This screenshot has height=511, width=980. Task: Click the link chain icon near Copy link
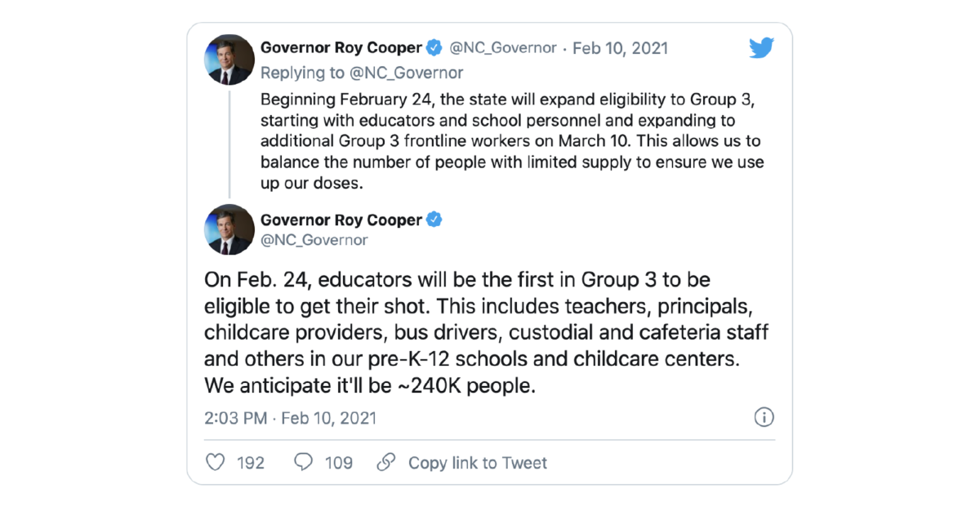pyautogui.click(x=384, y=462)
